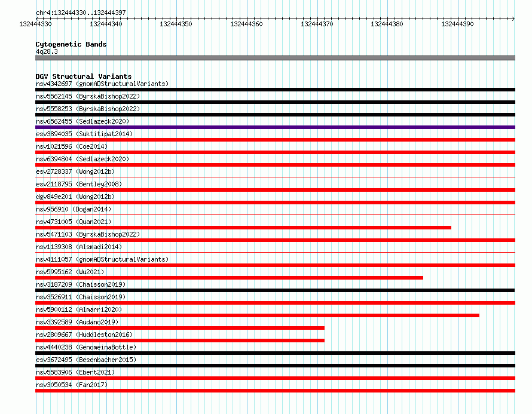
Task: Click the nsv4440238 GenomeinaBottle label
Action: [x=86, y=347]
